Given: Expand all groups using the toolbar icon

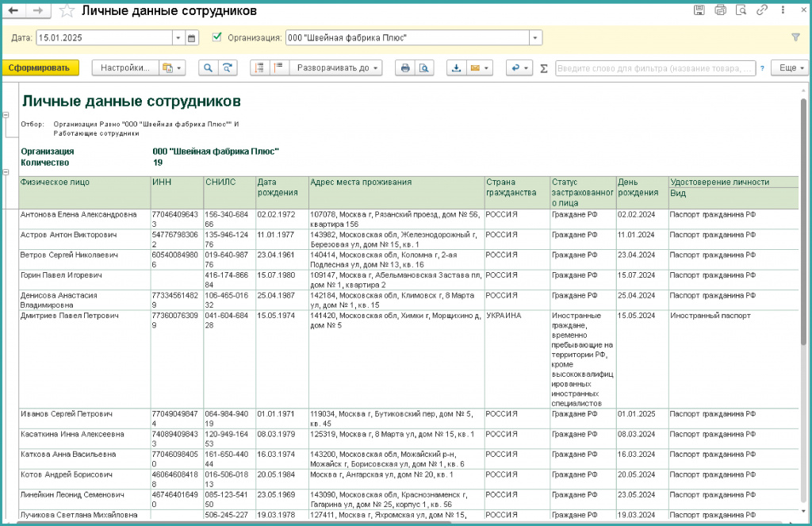Looking at the screenshot, I should pos(279,68).
